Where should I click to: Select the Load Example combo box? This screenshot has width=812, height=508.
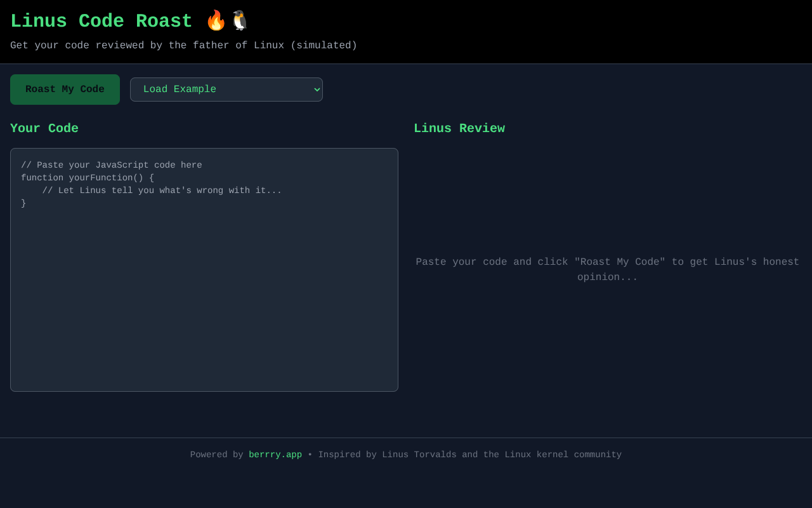pyautogui.click(x=226, y=90)
